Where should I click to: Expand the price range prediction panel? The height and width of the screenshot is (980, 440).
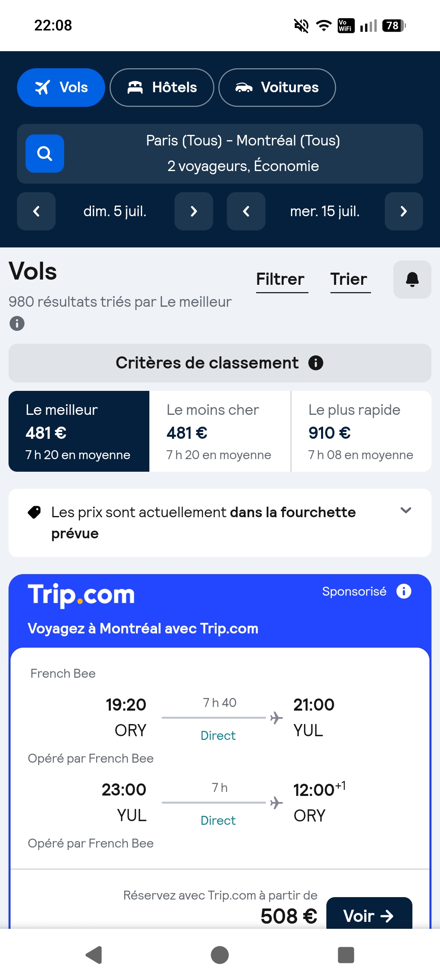pyautogui.click(x=406, y=511)
